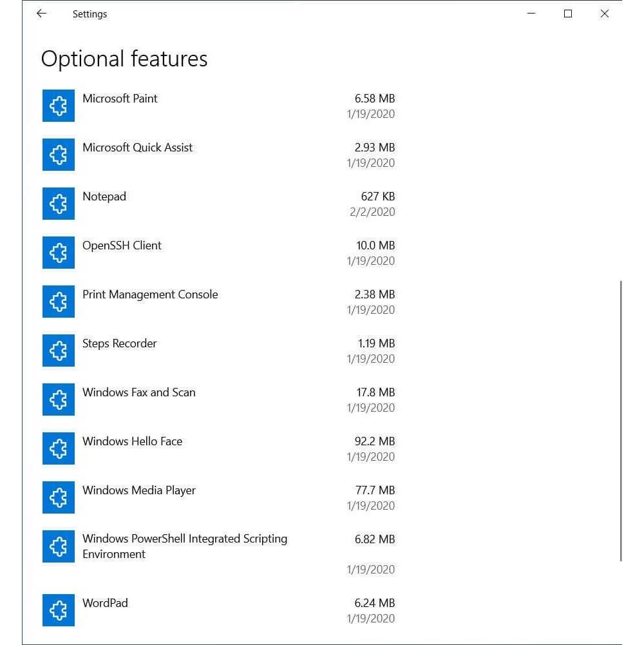Minimize the Settings window
Viewport: 644px width, 645px height.
tap(531, 14)
